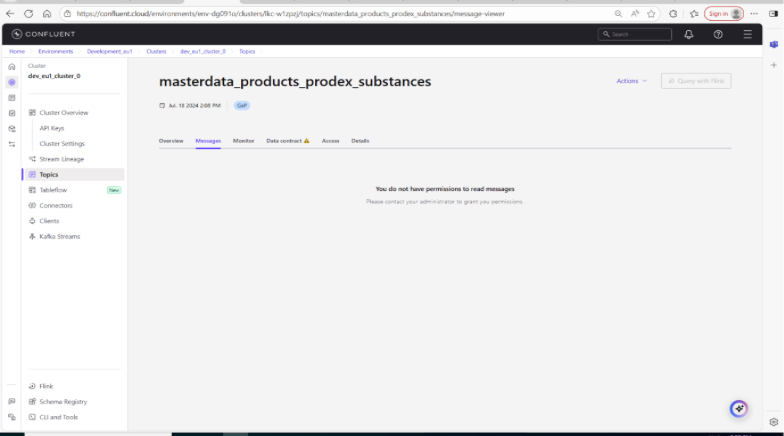This screenshot has width=784, height=436.
Task: Open Clusters breadcrumb link
Action: (156, 52)
